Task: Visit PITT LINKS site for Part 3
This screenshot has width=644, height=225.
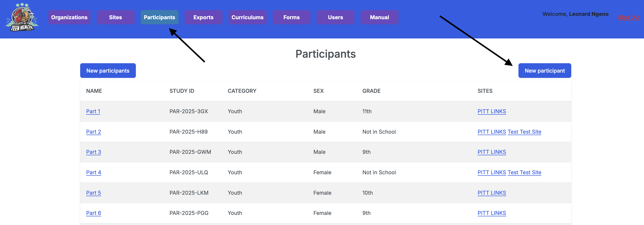Action: [492, 152]
